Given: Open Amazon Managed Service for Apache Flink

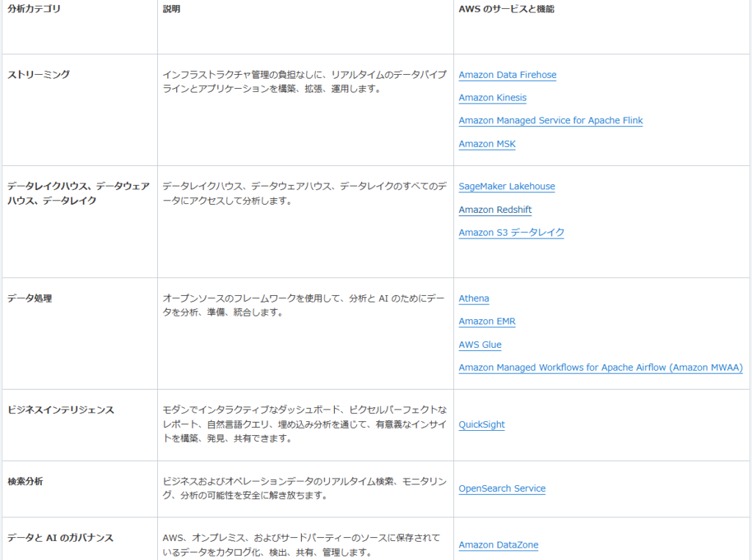Looking at the screenshot, I should (550, 120).
